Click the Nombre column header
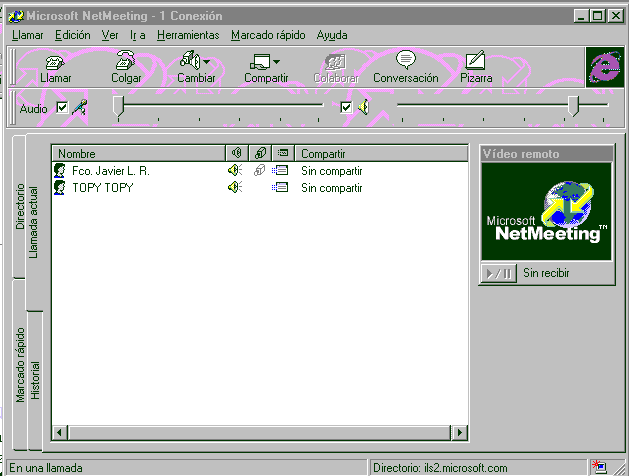 coord(138,154)
